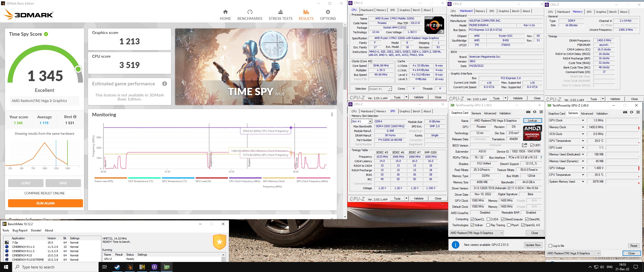The width and height of the screenshot is (644, 272).
Task: Open Steam from the taskbar
Action: click(117, 267)
